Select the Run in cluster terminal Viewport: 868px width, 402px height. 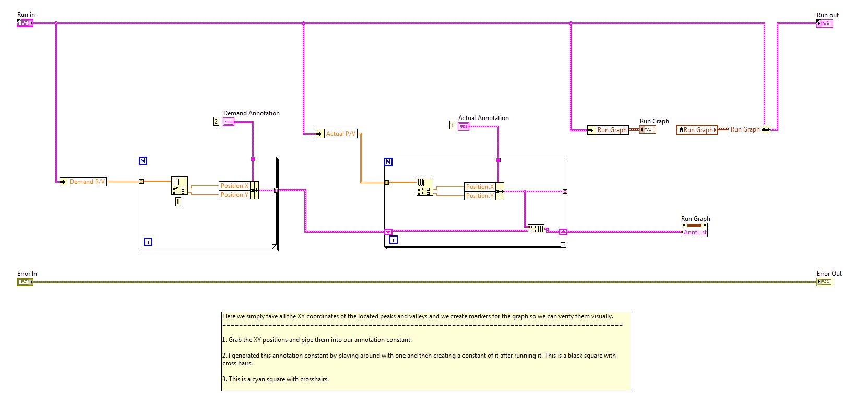(x=25, y=23)
